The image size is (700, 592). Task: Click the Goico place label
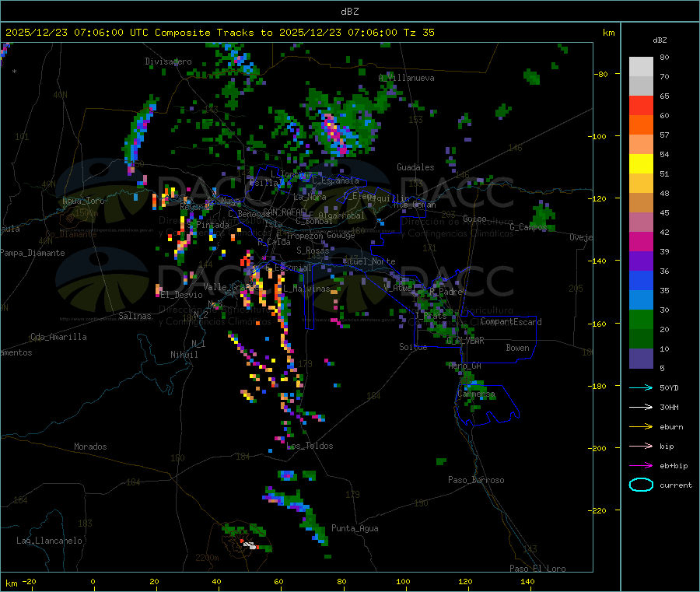pyautogui.click(x=474, y=219)
